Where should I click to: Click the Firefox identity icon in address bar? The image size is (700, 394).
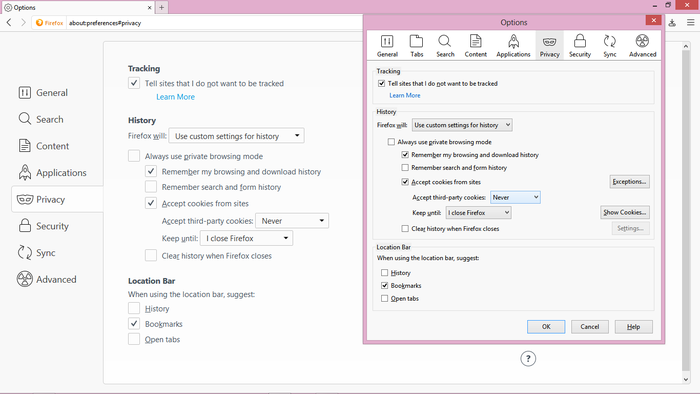click(50, 23)
